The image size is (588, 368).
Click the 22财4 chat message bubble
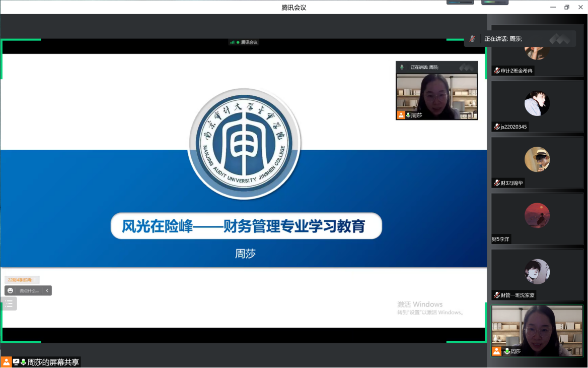tap(21, 280)
